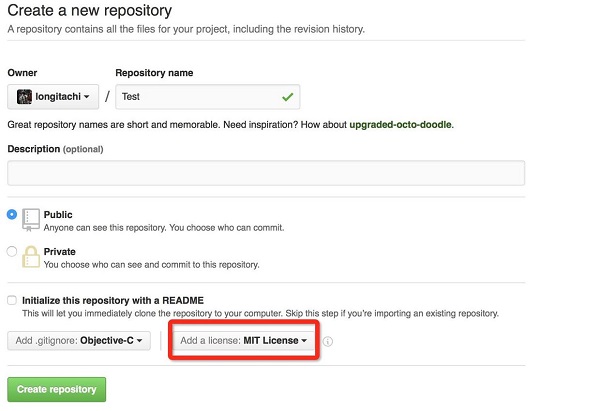Click the lock icon beside Private
The height and width of the screenshot is (411, 600).
coord(32,257)
